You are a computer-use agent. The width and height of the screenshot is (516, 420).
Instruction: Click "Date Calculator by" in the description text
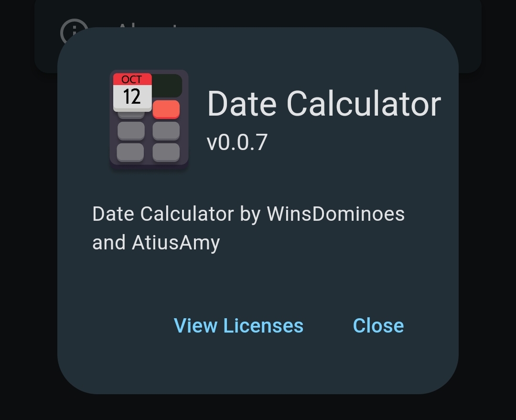pyautogui.click(x=176, y=214)
